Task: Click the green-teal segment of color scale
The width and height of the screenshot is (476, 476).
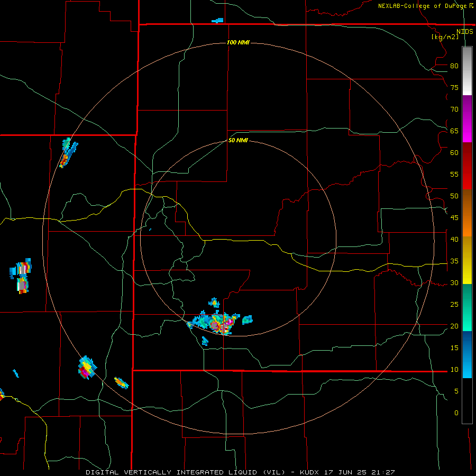Action: (x=467, y=307)
